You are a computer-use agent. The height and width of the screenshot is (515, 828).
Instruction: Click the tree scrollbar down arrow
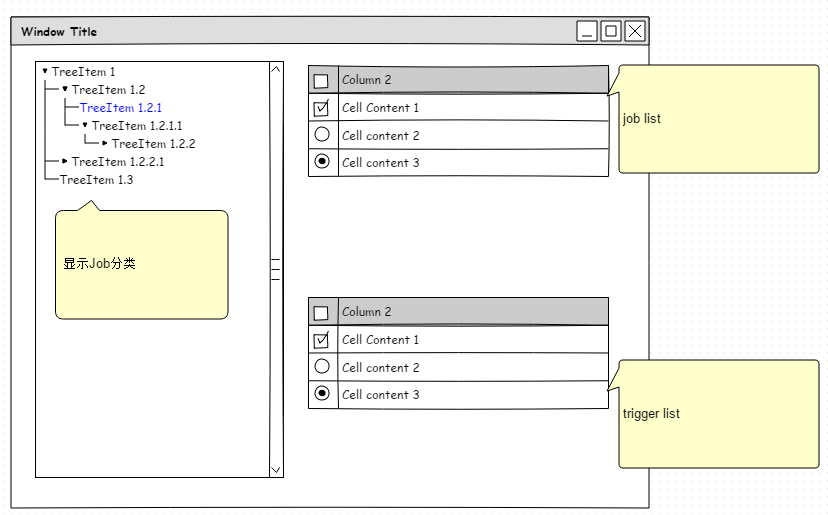point(276,470)
